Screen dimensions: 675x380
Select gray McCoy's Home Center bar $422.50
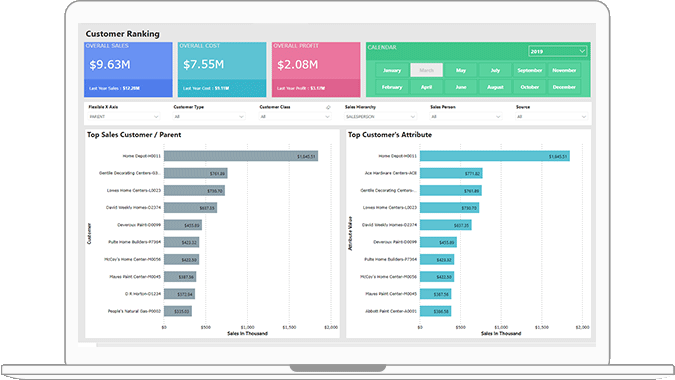(182, 260)
